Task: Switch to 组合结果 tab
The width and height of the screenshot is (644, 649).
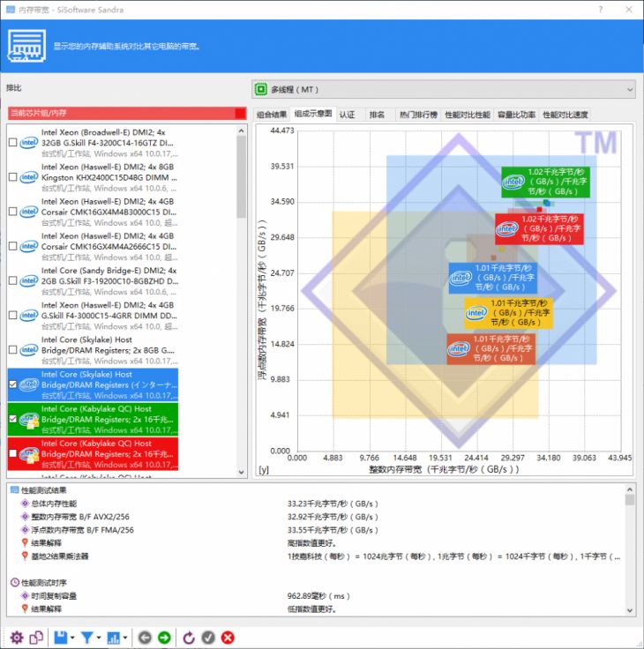Action: point(272,115)
